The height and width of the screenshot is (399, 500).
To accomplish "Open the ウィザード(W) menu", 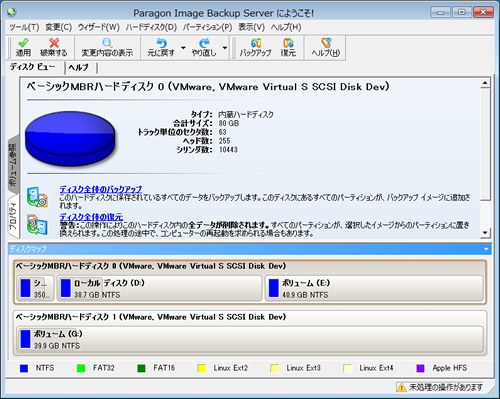I will click(99, 27).
